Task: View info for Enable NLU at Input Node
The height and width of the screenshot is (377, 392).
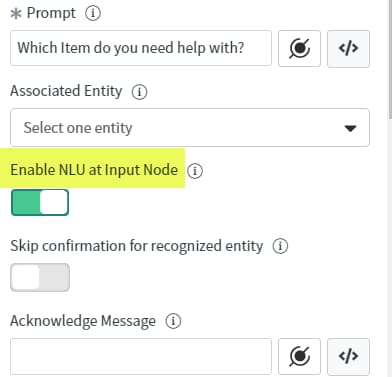Action: (x=195, y=171)
